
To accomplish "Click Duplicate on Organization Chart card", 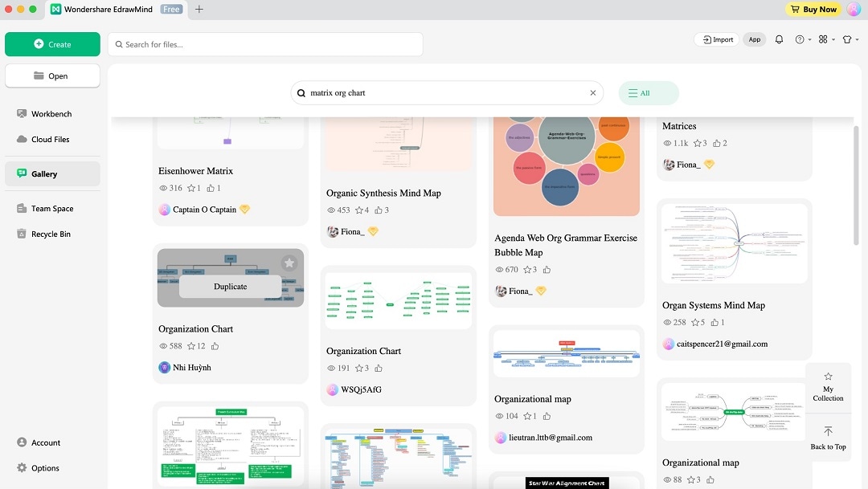I will pyautogui.click(x=231, y=287).
